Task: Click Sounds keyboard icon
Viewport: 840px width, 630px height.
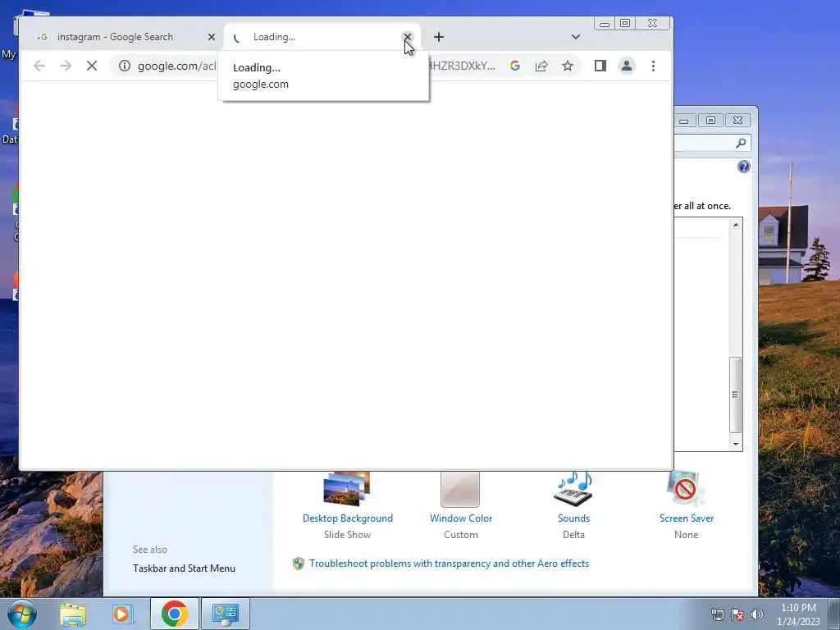Action: point(573,489)
